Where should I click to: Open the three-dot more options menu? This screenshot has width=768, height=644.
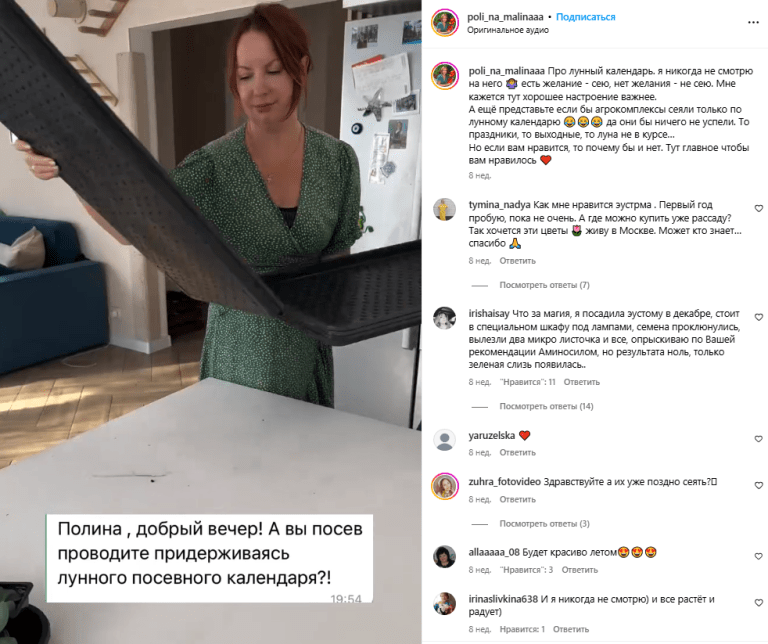click(753, 23)
